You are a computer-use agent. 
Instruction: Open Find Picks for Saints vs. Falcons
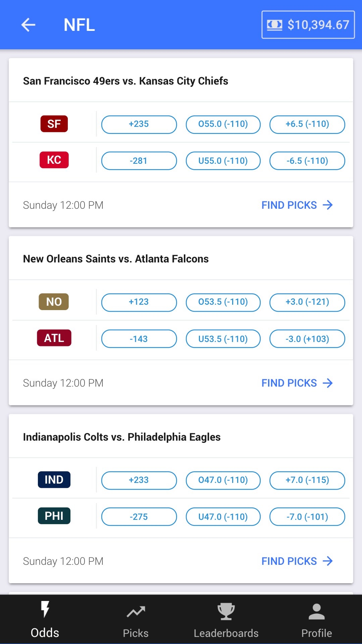297,383
